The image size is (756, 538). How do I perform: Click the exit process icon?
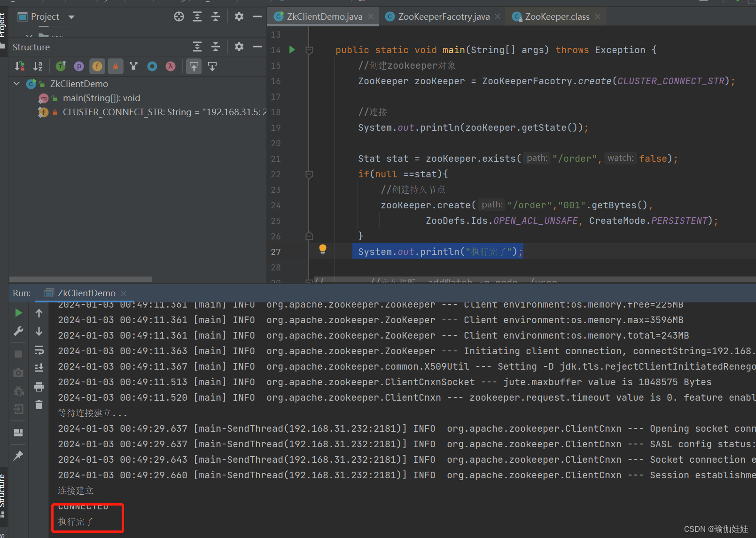[18, 409]
